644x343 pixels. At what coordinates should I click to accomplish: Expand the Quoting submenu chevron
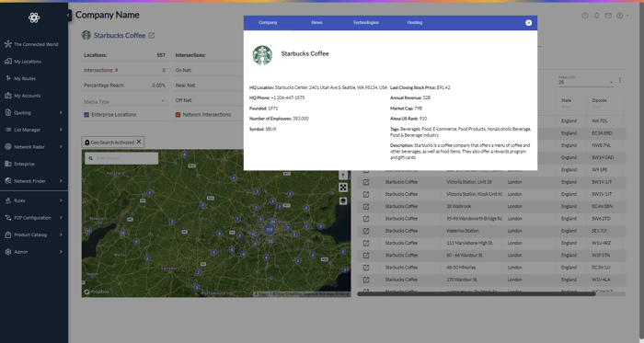pyautogui.click(x=61, y=112)
